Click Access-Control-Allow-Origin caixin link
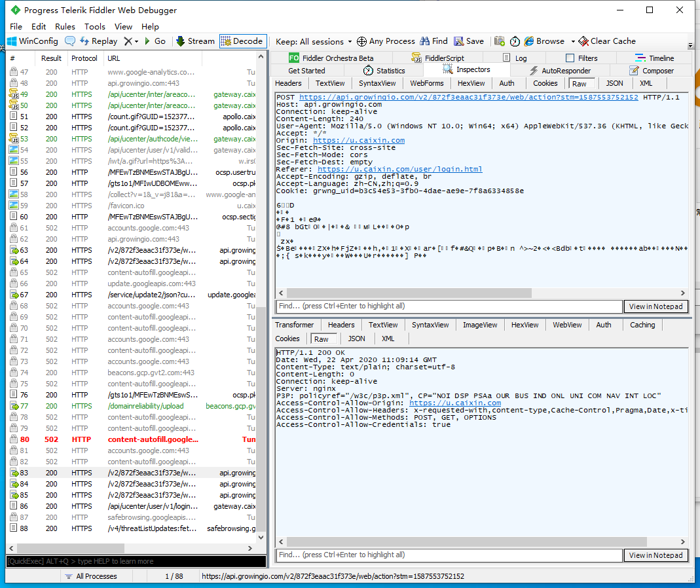 tap(455, 403)
